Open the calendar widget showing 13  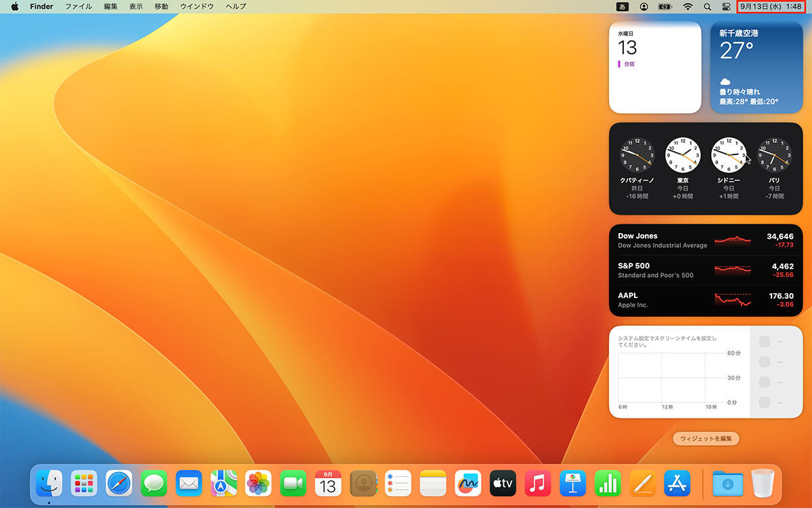point(655,67)
